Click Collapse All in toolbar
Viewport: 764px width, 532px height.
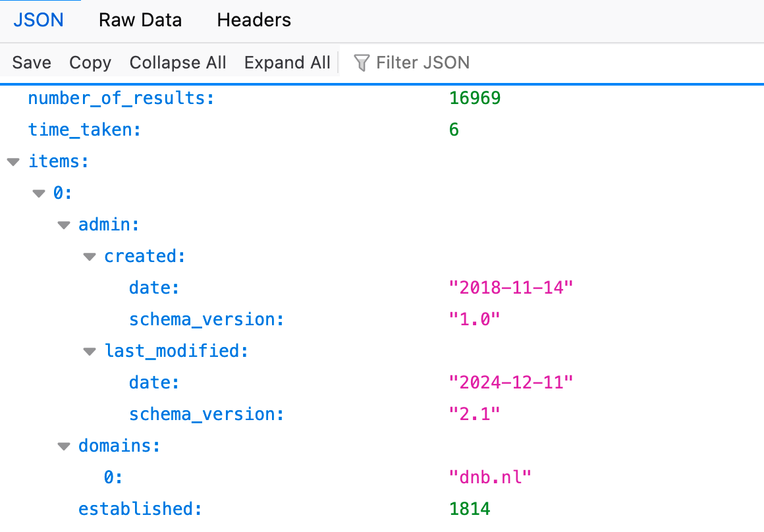pos(178,63)
